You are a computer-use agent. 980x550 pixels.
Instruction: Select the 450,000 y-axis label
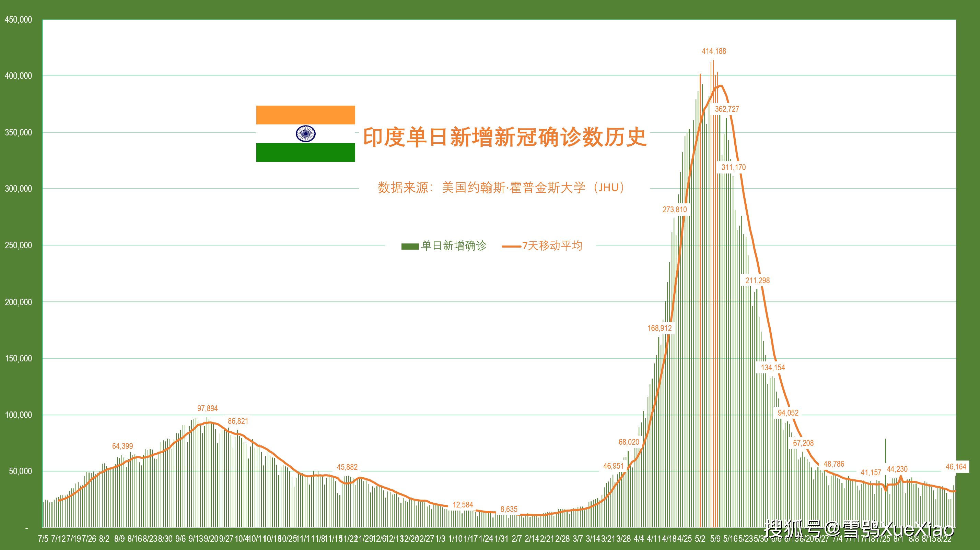coord(18,20)
